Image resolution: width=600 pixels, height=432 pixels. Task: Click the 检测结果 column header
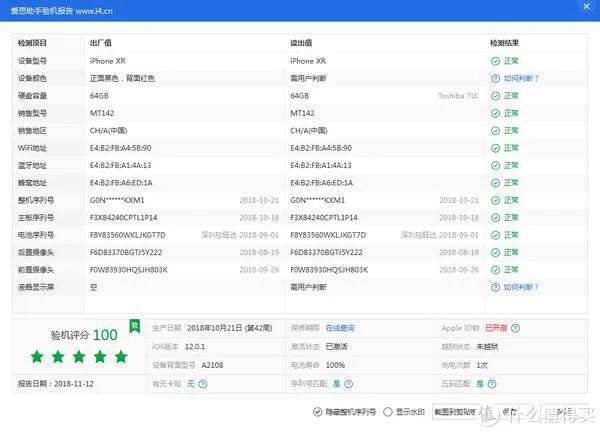[504, 43]
